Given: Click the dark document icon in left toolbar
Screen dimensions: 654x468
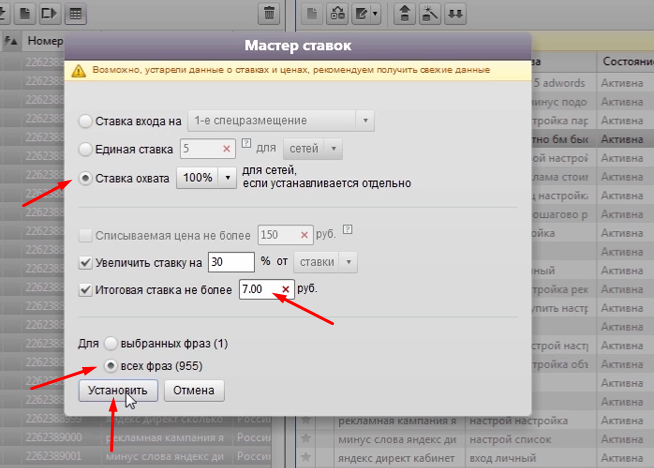Looking at the screenshot, I should (x=25, y=14).
